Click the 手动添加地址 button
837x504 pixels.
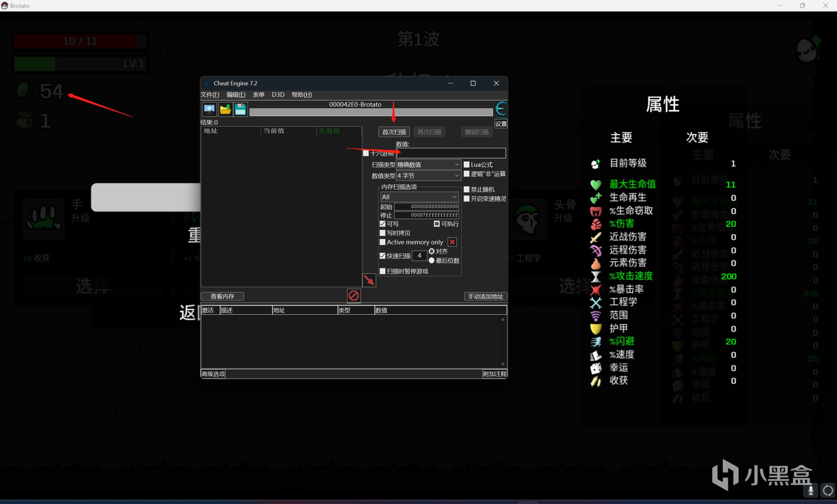point(485,297)
